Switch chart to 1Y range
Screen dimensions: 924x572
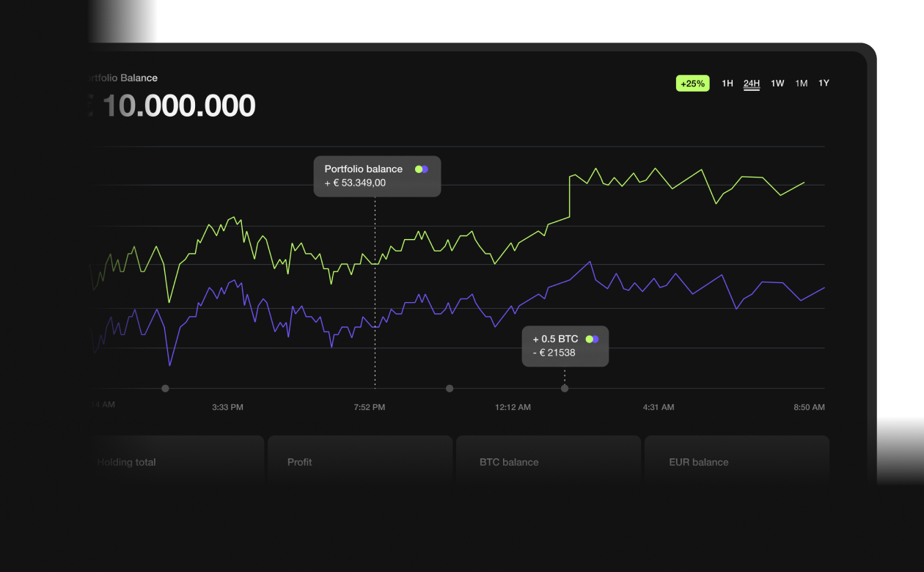824,84
